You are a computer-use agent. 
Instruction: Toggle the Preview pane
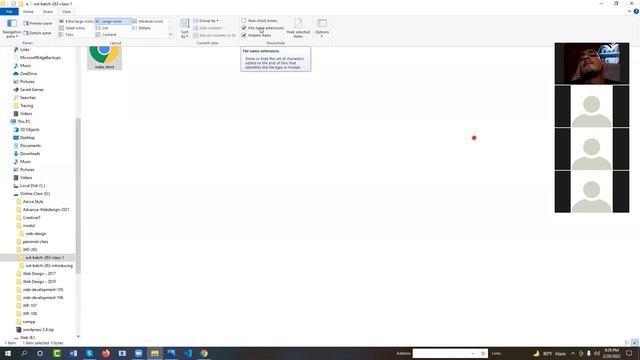tap(38, 23)
